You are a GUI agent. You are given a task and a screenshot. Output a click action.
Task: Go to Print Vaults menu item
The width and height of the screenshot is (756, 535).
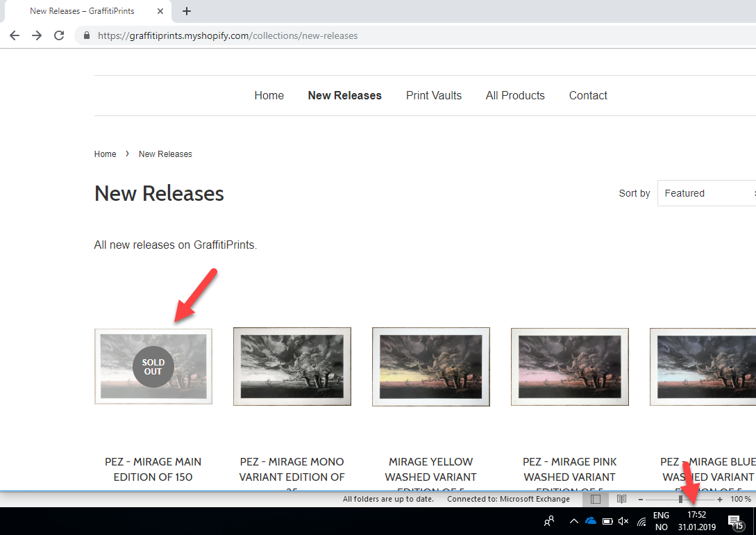(433, 96)
